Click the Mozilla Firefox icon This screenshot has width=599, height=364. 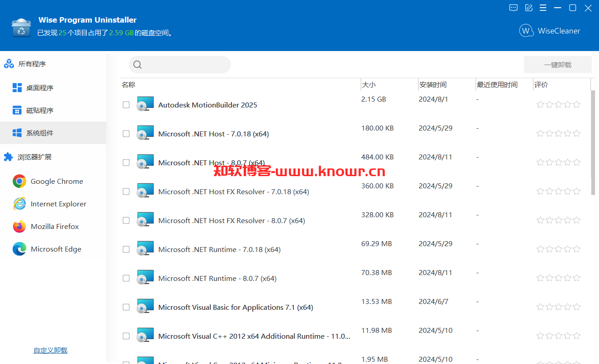pos(19,227)
